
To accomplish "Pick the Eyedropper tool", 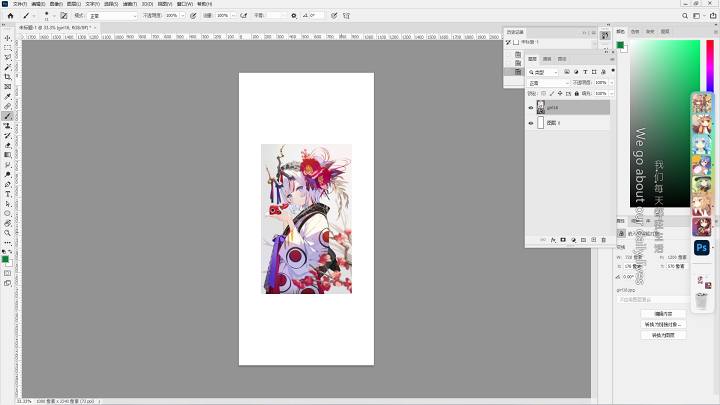I will coord(7,96).
